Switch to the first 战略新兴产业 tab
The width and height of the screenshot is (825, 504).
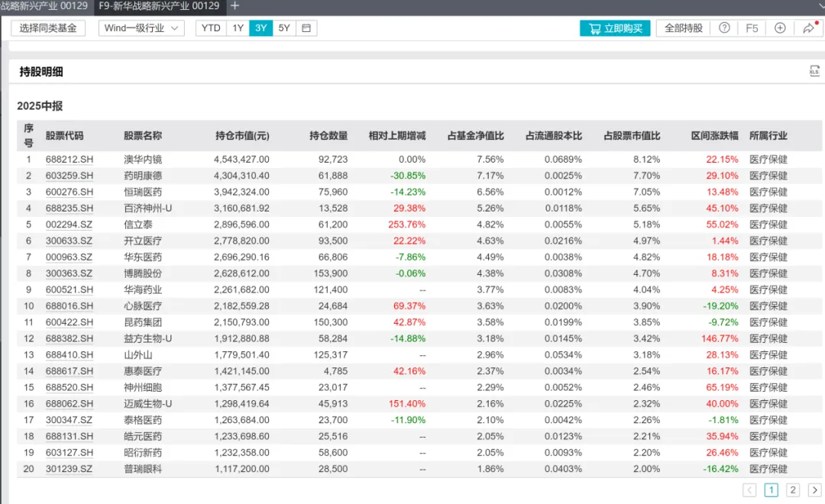pyautogui.click(x=44, y=6)
